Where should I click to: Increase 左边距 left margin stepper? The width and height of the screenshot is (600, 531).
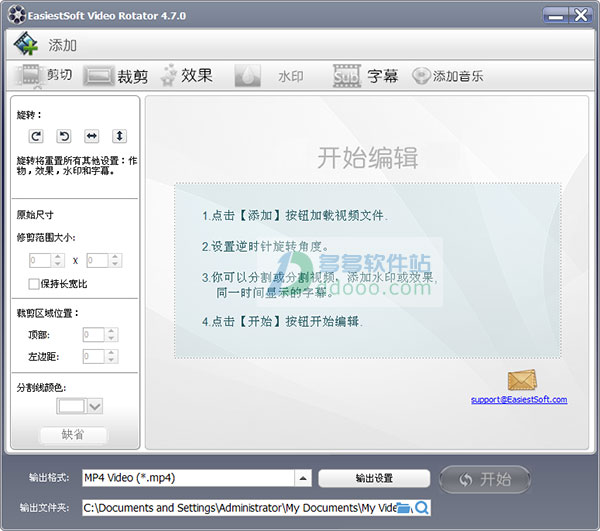111,353
